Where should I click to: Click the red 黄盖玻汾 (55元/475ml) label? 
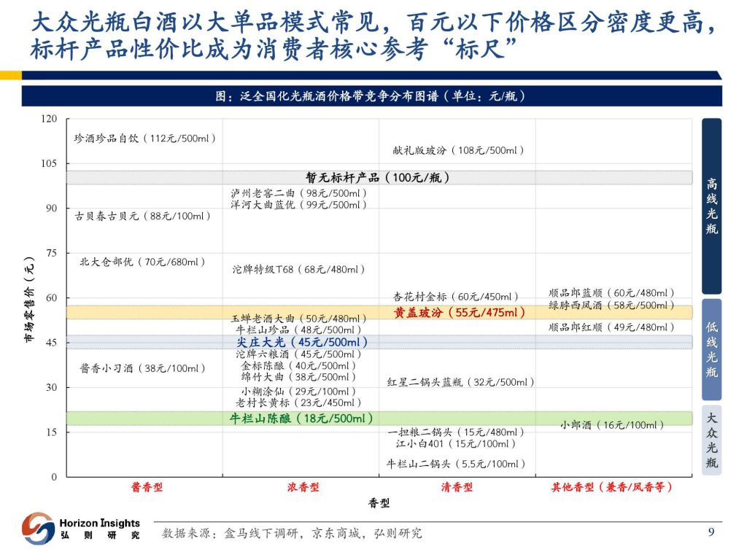(x=460, y=312)
